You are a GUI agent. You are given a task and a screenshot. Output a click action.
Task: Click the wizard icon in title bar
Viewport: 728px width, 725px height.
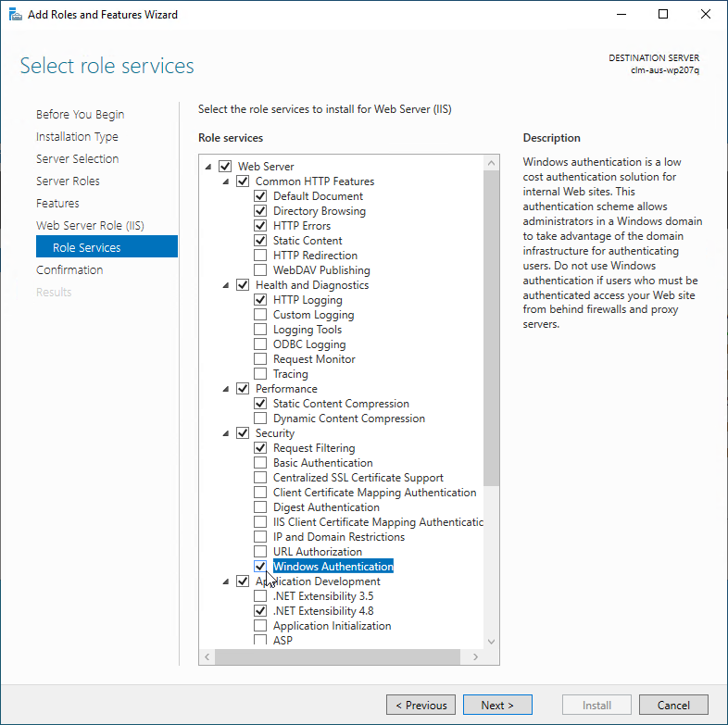coord(16,15)
